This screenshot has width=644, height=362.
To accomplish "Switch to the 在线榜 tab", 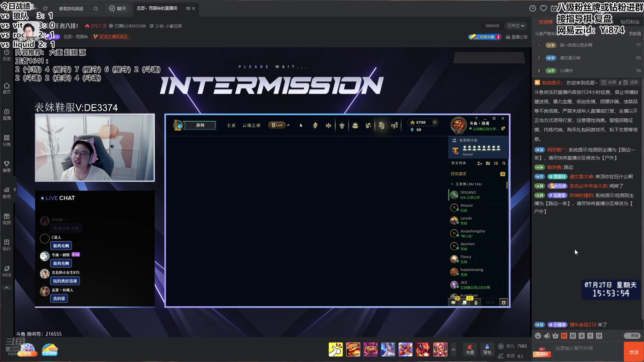I will [545, 22].
